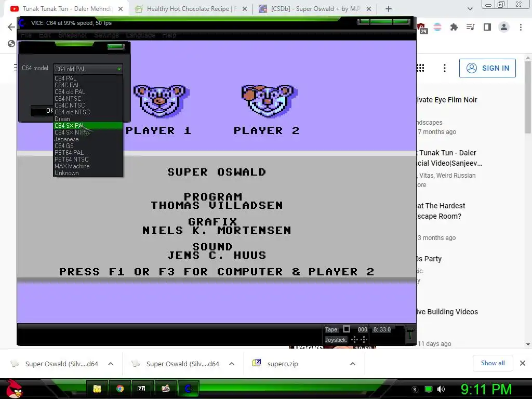Show all downloads
Viewport: 532px width, 399px height.
pyautogui.click(x=493, y=363)
